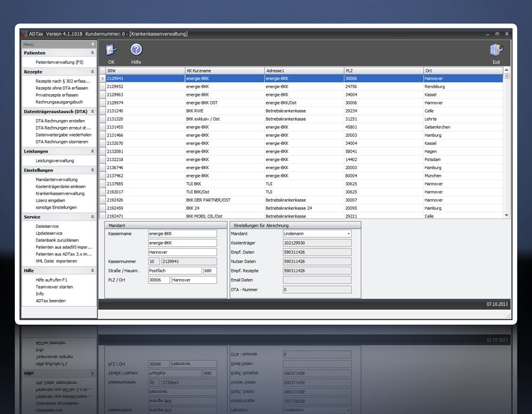The image size is (532, 414).
Task: Start Teamviewer from the Hilfe section
Action: 54,287
